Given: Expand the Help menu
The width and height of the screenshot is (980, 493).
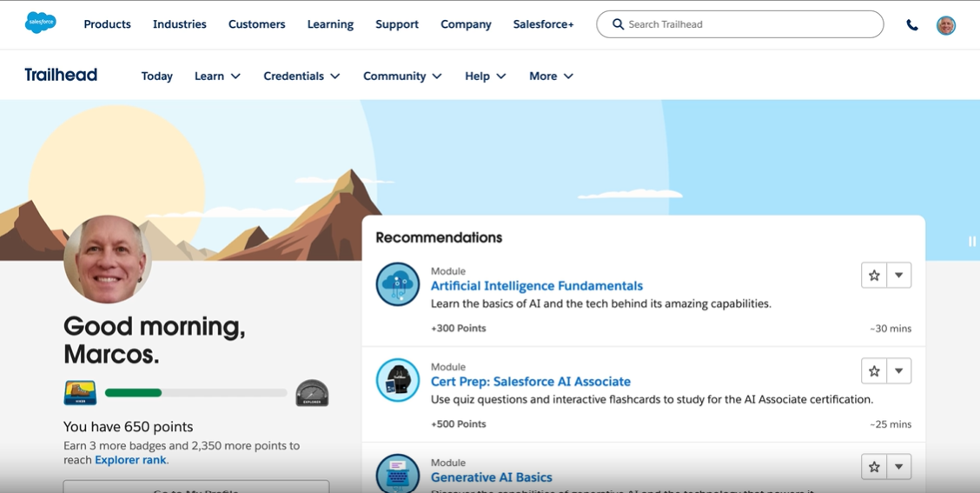Looking at the screenshot, I should (x=485, y=76).
